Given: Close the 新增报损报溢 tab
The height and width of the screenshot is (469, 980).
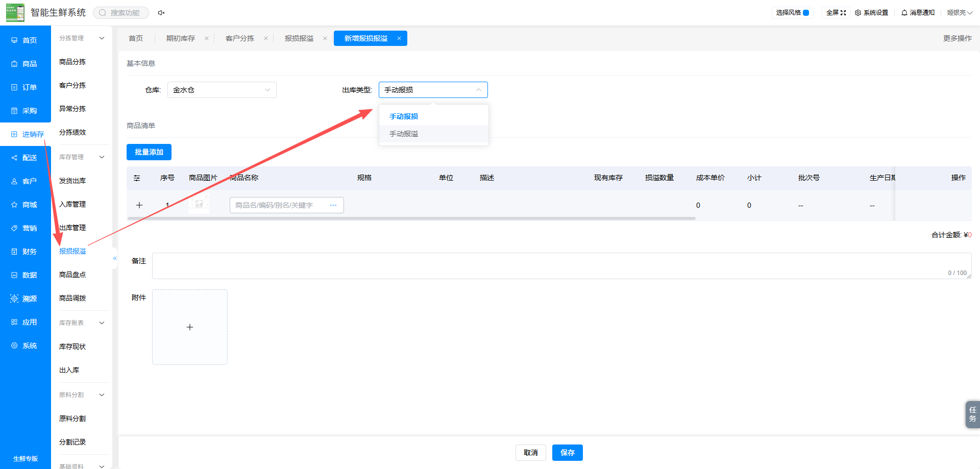Looking at the screenshot, I should [399, 38].
